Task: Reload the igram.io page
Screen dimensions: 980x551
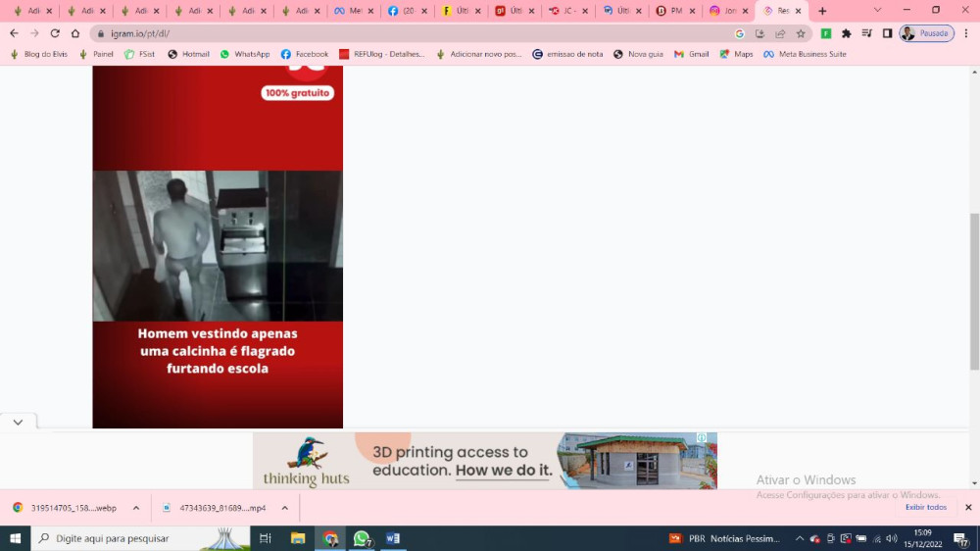Action: [x=55, y=33]
